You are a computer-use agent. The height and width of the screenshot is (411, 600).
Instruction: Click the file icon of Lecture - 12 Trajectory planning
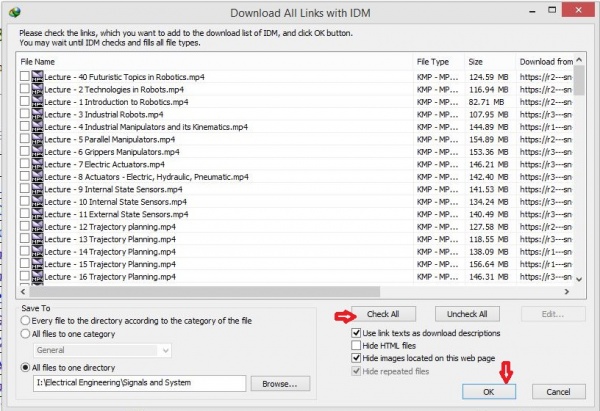tap(38, 227)
